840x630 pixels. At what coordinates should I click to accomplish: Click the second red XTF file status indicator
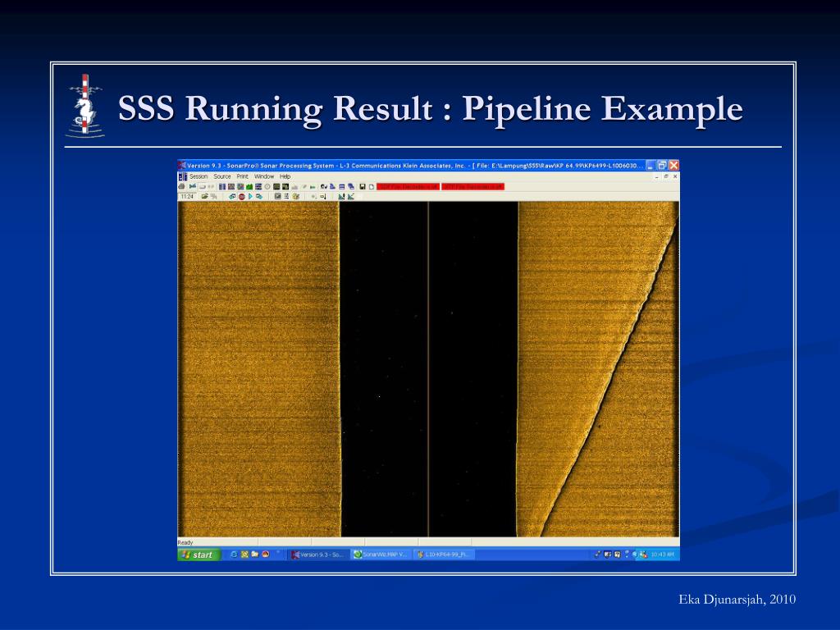(473, 186)
